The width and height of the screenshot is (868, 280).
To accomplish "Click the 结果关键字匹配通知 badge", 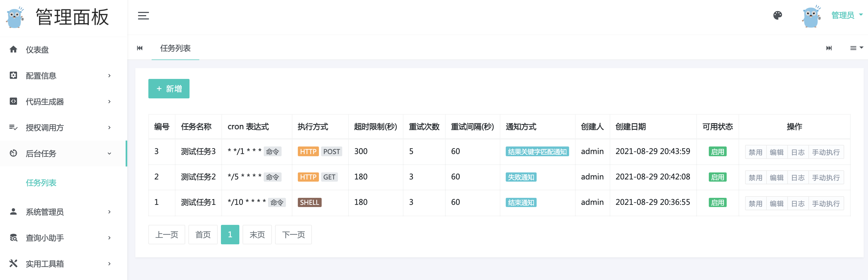I will coord(537,151).
